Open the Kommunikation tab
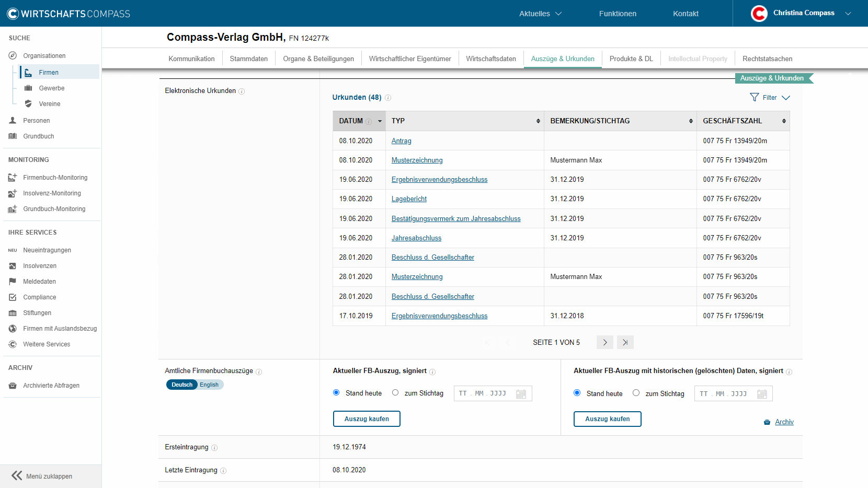The height and width of the screenshot is (488, 868). (191, 59)
